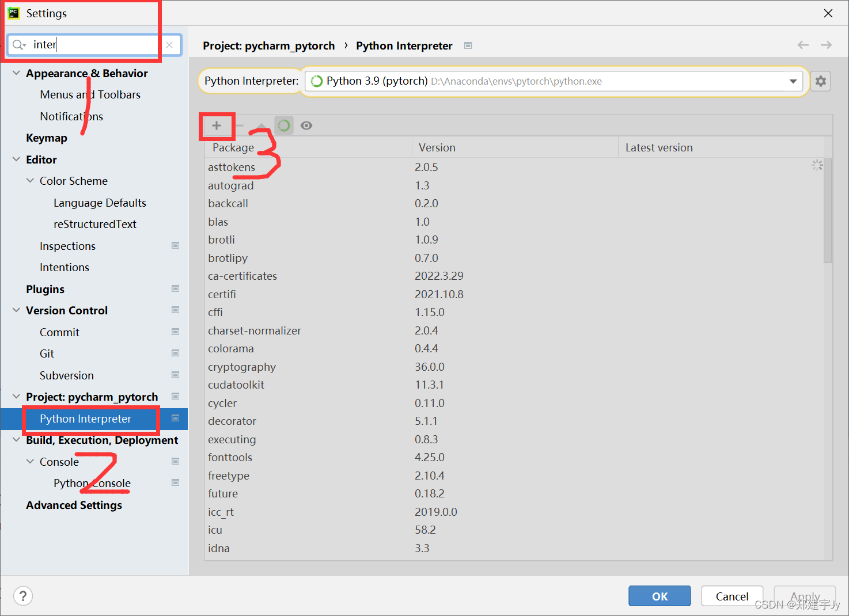The width and height of the screenshot is (849, 616).
Task: Click the project-level icon next to Version Control
Action: [x=176, y=310]
